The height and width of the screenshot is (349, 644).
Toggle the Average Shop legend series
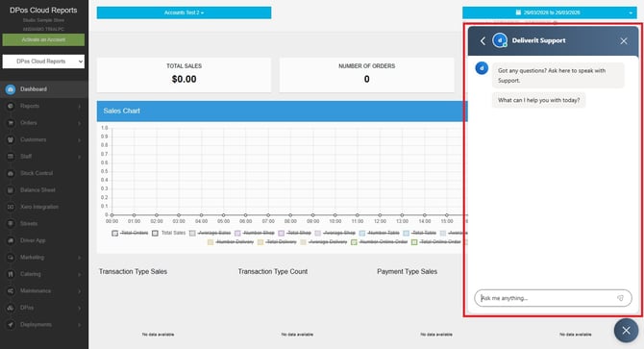334,233
